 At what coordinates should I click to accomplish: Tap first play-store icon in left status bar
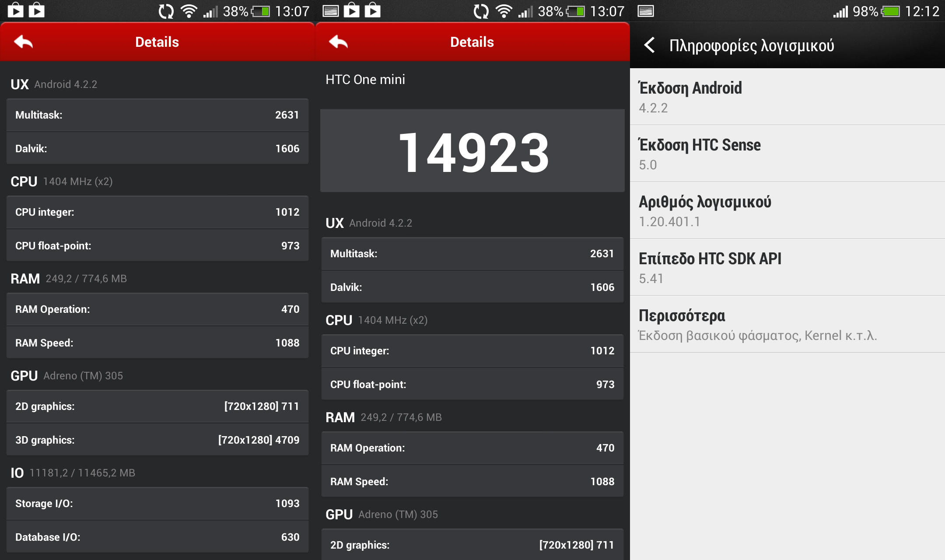pyautogui.click(x=16, y=10)
